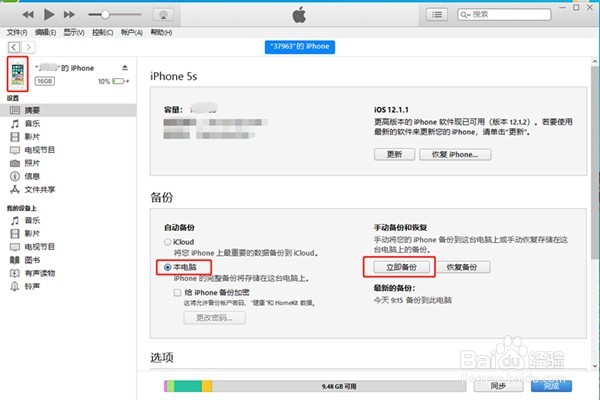Click the vertical scrollbar thumb
600x400 pixels.
click(x=595, y=163)
